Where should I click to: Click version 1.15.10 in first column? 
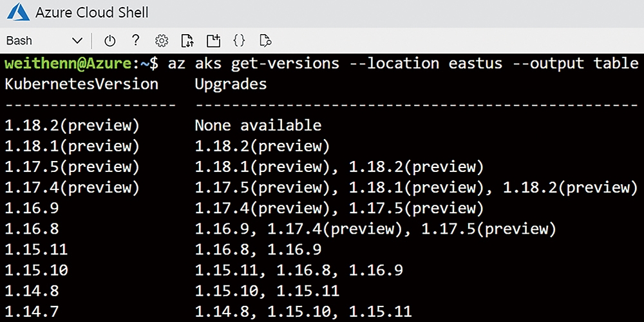(36, 270)
